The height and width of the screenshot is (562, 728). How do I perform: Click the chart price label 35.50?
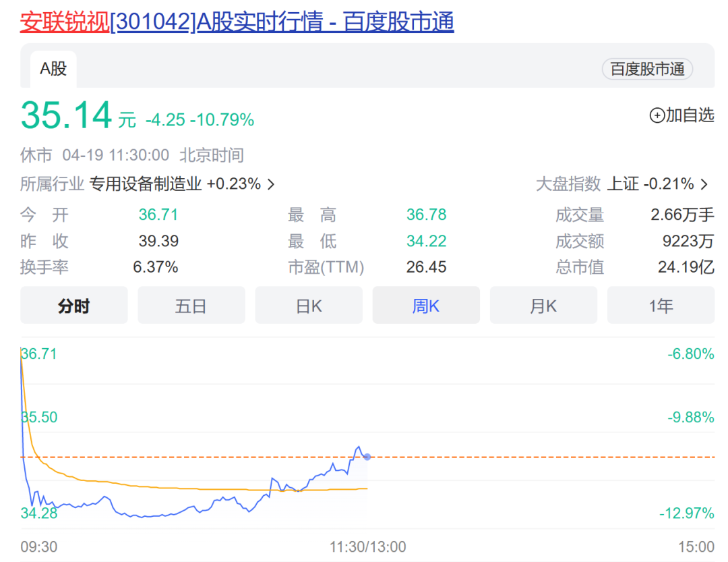(40, 417)
